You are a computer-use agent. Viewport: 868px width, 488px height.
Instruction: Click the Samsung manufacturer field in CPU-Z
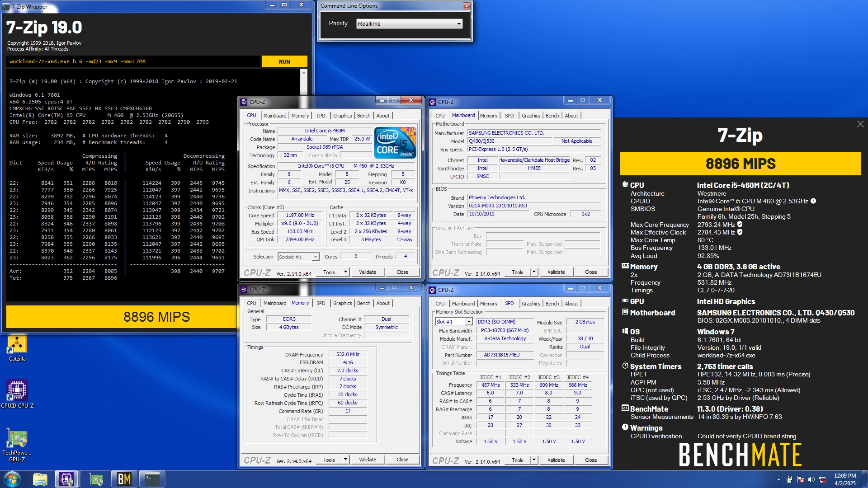click(534, 133)
